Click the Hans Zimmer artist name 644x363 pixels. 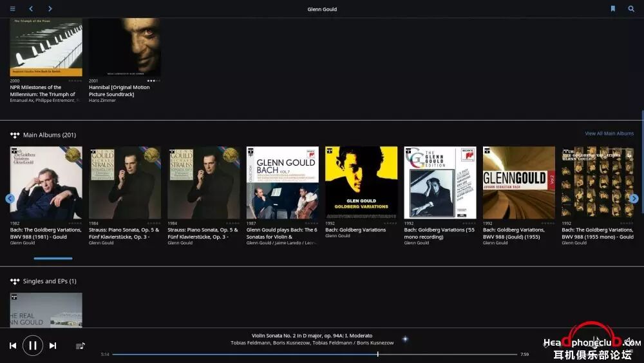[102, 101]
